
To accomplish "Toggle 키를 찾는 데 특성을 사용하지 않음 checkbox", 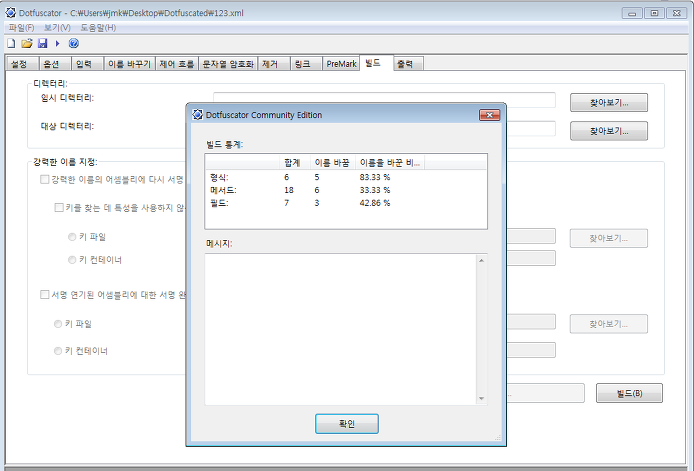I will [x=58, y=207].
